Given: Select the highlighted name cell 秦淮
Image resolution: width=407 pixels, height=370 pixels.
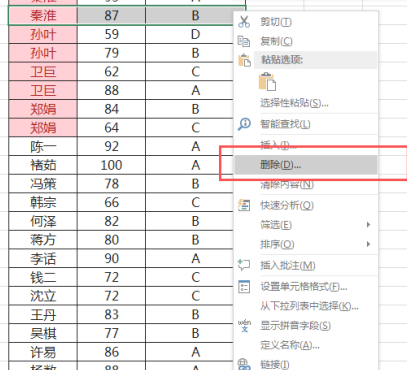Looking at the screenshot, I should pyautogui.click(x=43, y=15).
